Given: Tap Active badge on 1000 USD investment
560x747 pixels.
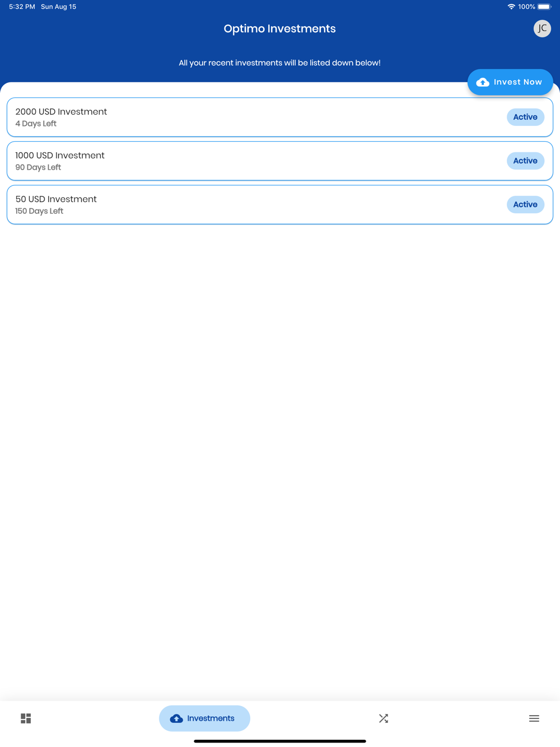Looking at the screenshot, I should pyautogui.click(x=525, y=161).
